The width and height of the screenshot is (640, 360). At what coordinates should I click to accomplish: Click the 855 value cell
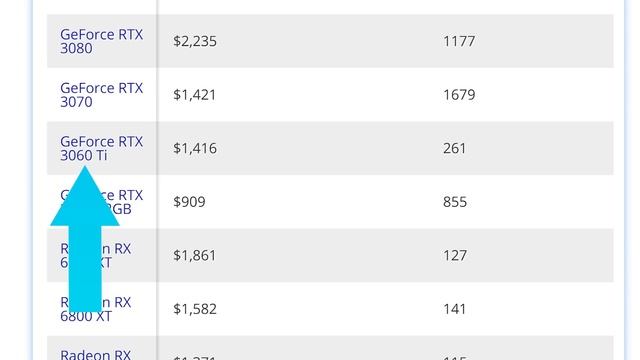[455, 202]
